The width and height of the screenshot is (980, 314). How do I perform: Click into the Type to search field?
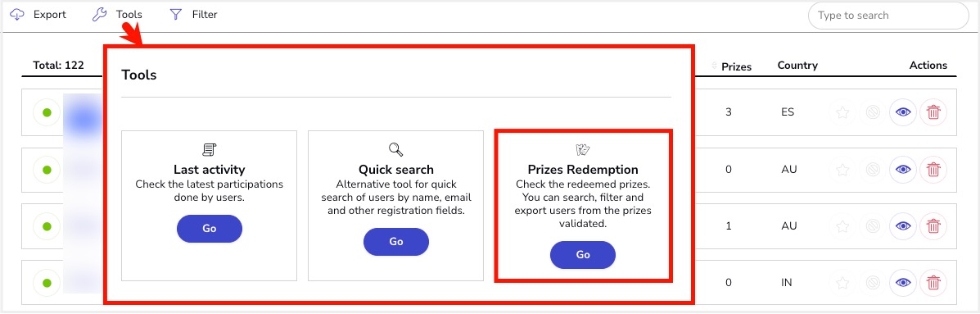[888, 16]
